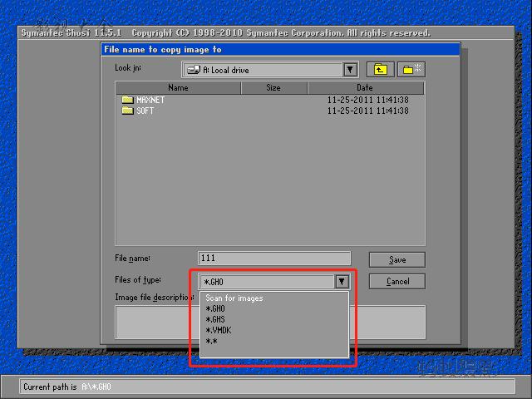Sort by Size column header
The image size is (532, 399).
pos(273,88)
